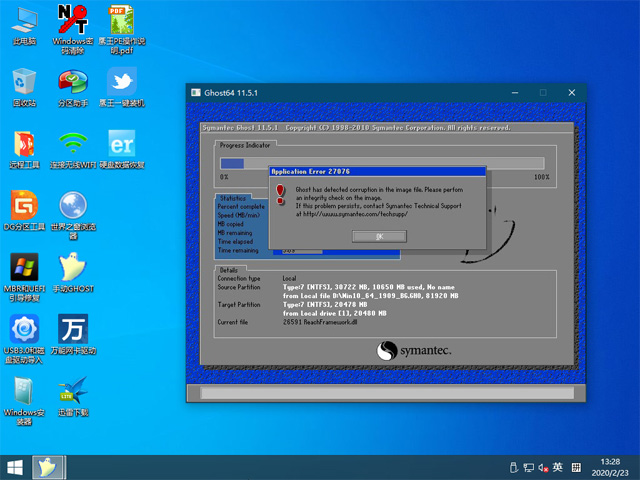Minimize the Ghost64 11.5.1 window
640x480 pixels.
click(x=515, y=93)
